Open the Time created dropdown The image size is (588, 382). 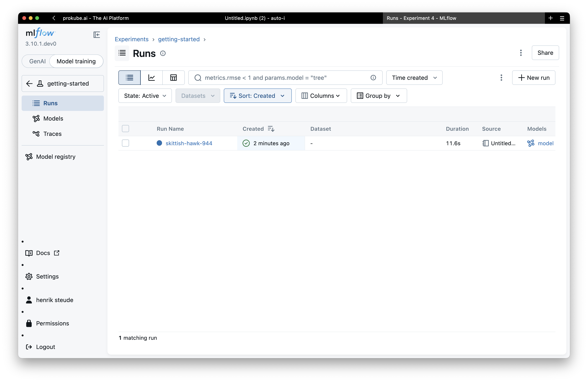[414, 78]
